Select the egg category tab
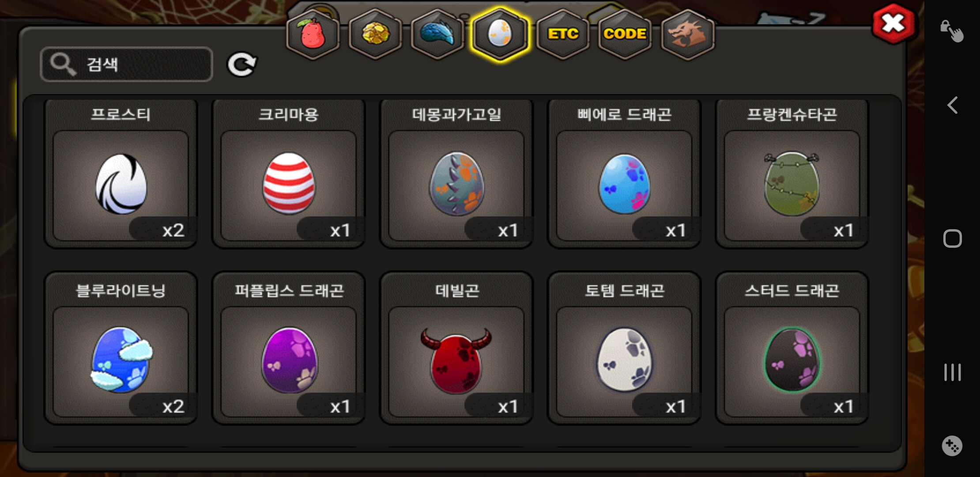 pyautogui.click(x=500, y=34)
